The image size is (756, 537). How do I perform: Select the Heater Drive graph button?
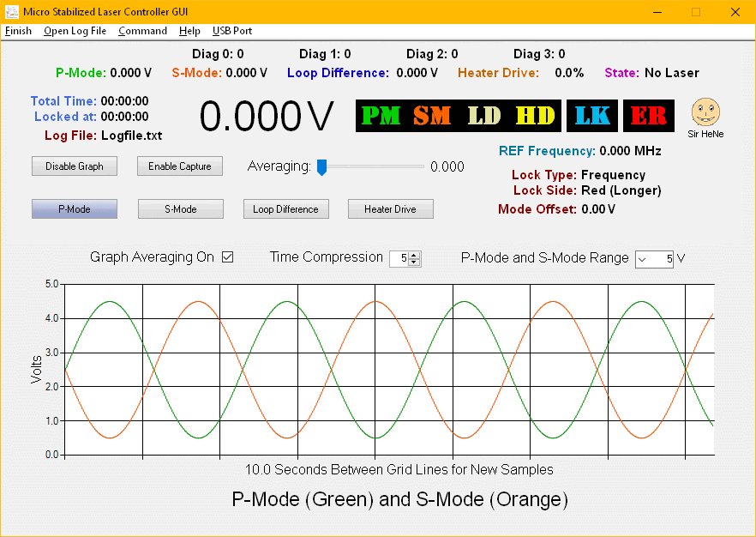tap(390, 209)
